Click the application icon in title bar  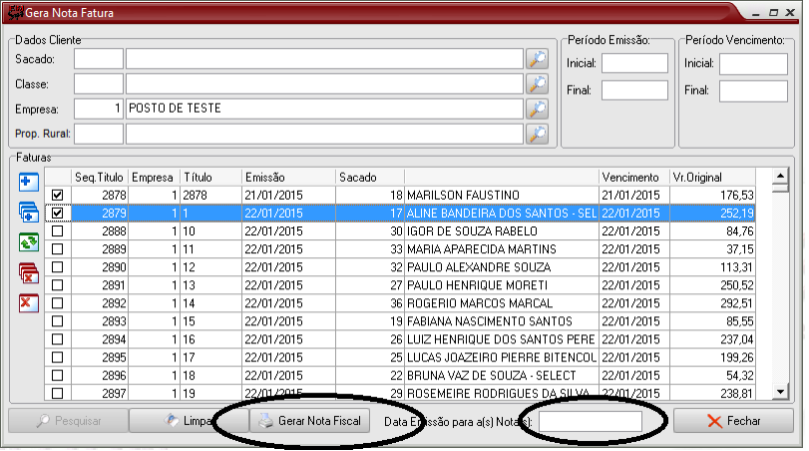point(15,12)
